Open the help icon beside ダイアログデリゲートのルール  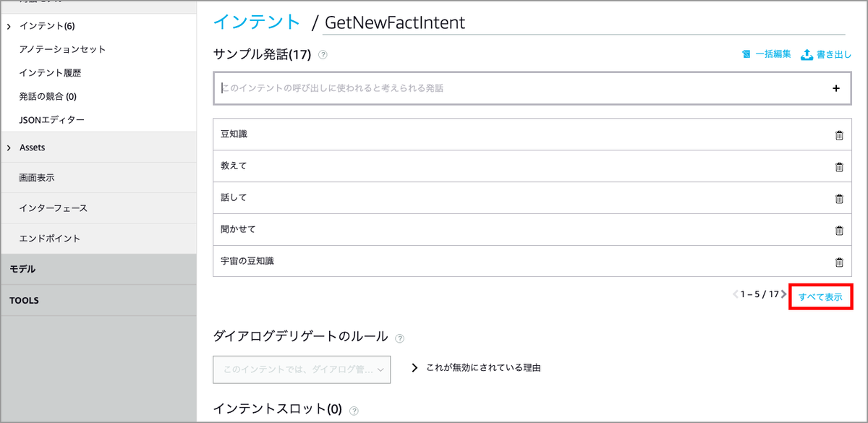[x=400, y=337]
